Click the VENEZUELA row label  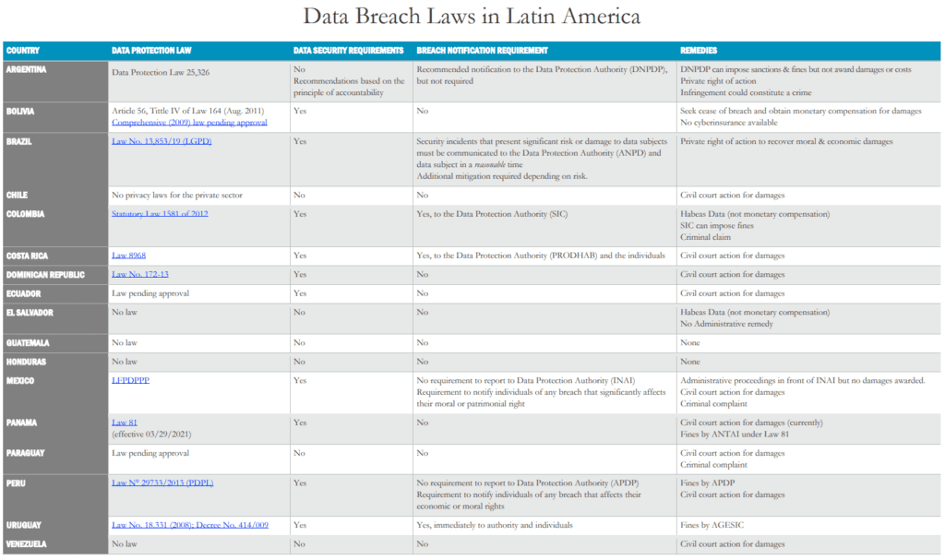pyautogui.click(x=28, y=544)
